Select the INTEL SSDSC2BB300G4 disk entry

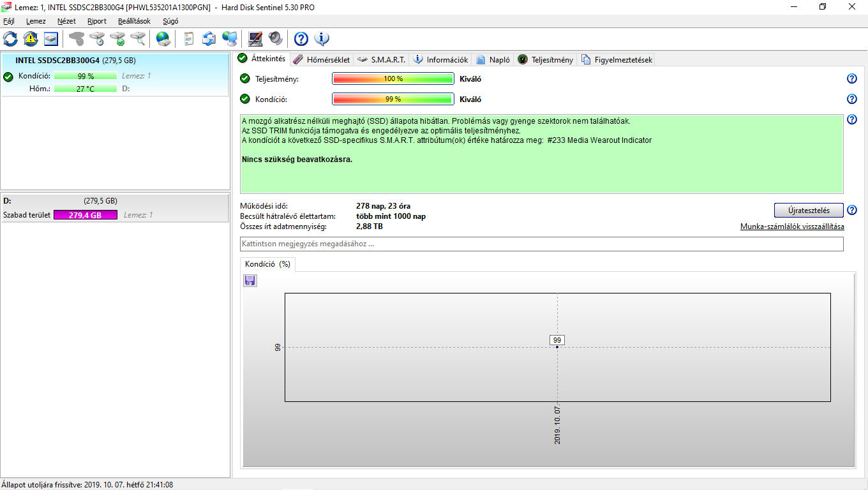tap(115, 75)
